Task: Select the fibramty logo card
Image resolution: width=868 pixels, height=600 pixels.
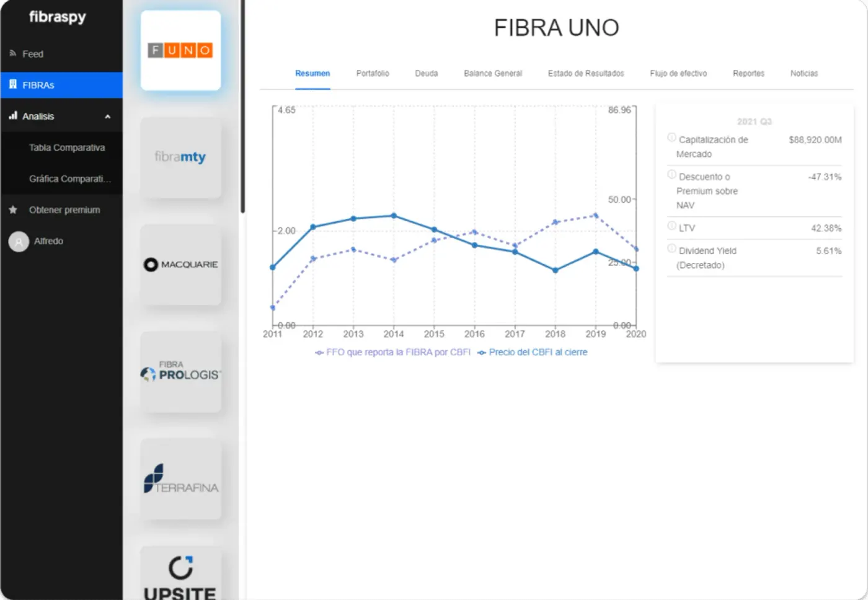Action: click(180, 157)
